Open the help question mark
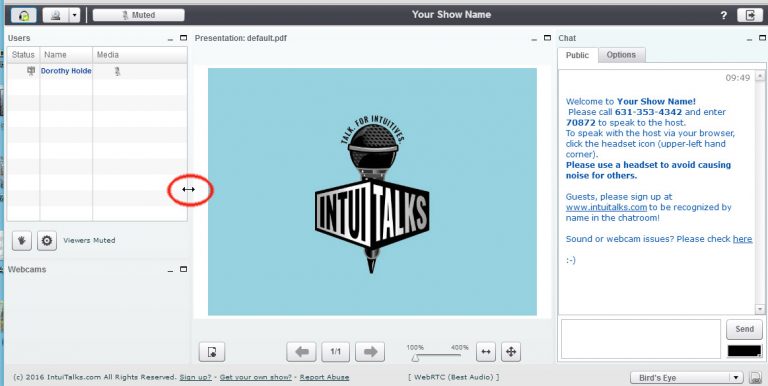 [x=723, y=16]
